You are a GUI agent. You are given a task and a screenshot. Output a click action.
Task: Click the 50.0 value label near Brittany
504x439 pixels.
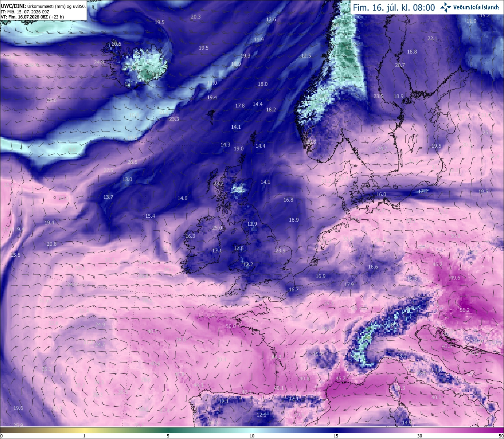pos(231,326)
